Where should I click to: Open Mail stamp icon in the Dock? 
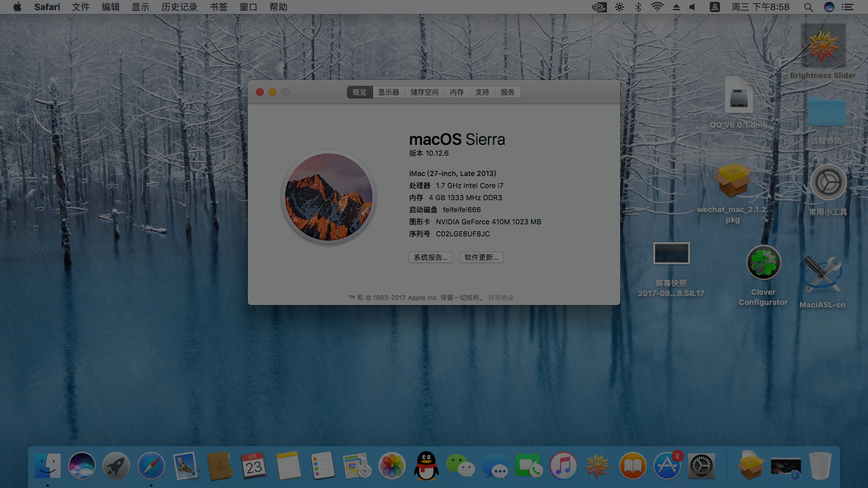coord(186,466)
